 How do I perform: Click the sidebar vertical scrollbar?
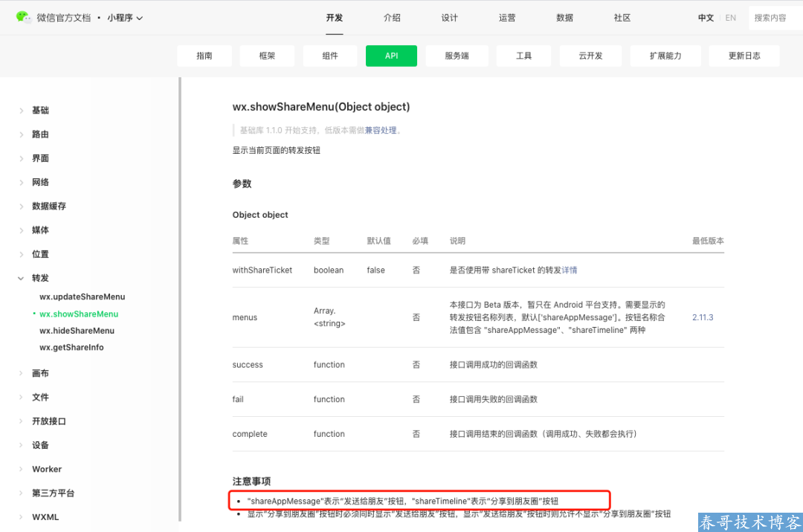pos(180,299)
